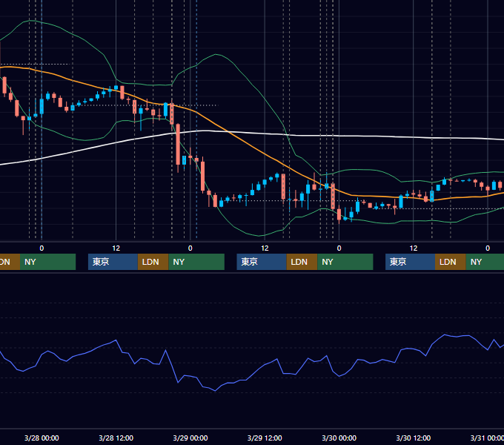Select the 東京 session block on 3/29
Screen dimensions: 504x445
point(262,262)
